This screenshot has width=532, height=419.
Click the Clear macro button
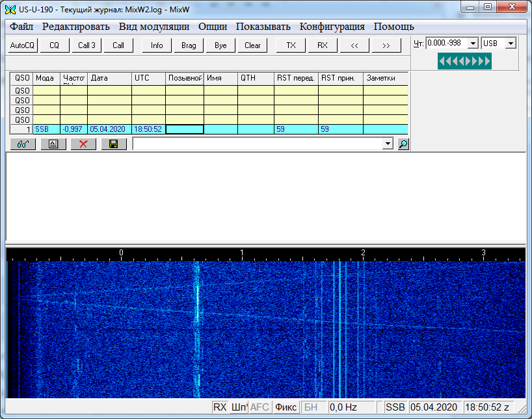(x=252, y=45)
